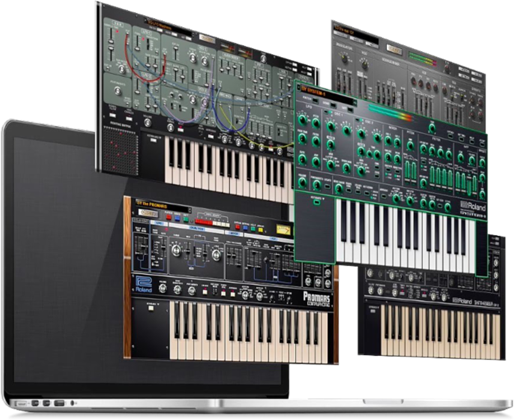This screenshot has height=420, width=514.
Task: Click the grey option button on grey synth
Action: pyautogui.click(x=395, y=48)
